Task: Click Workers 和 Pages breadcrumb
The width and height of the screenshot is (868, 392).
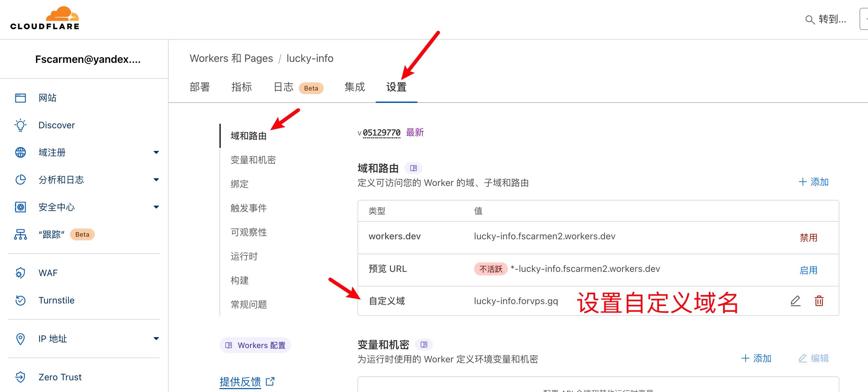Action: coord(231,58)
